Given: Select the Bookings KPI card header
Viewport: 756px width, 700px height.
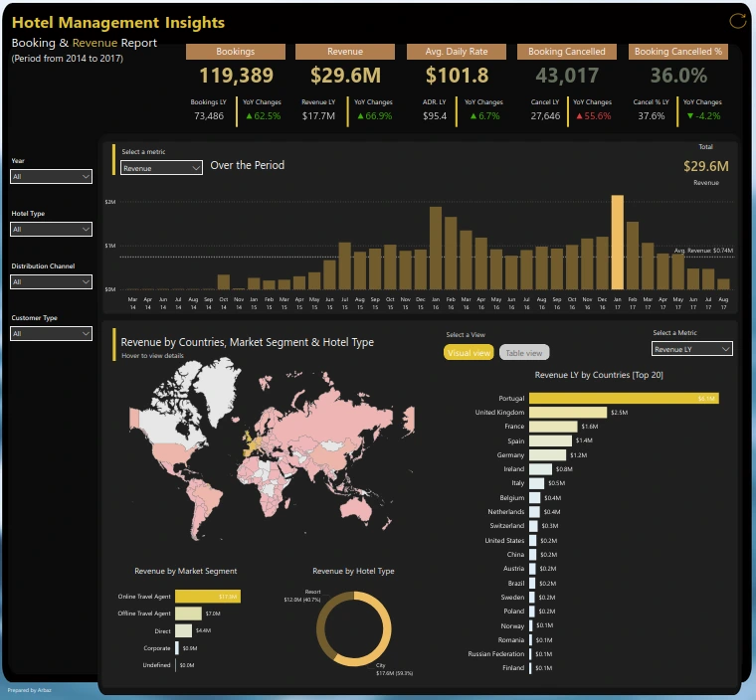Looking at the screenshot, I should 235,52.
